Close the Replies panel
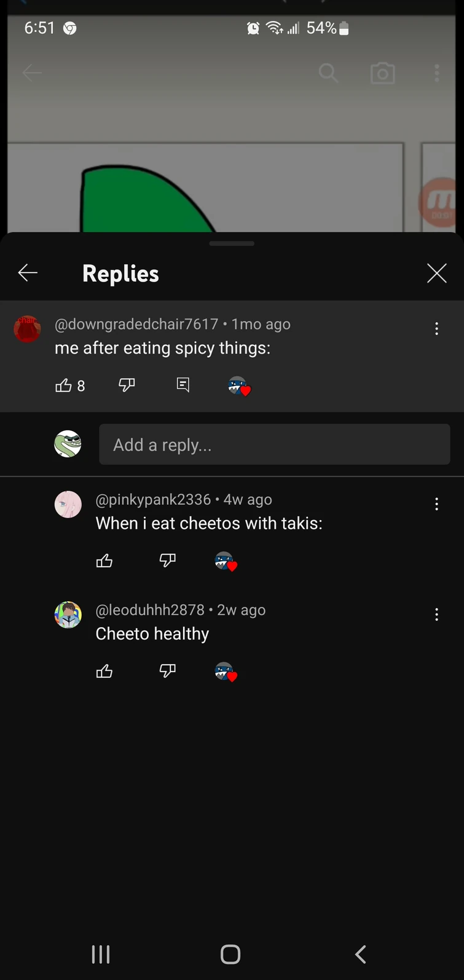The image size is (464, 980). [x=436, y=273]
